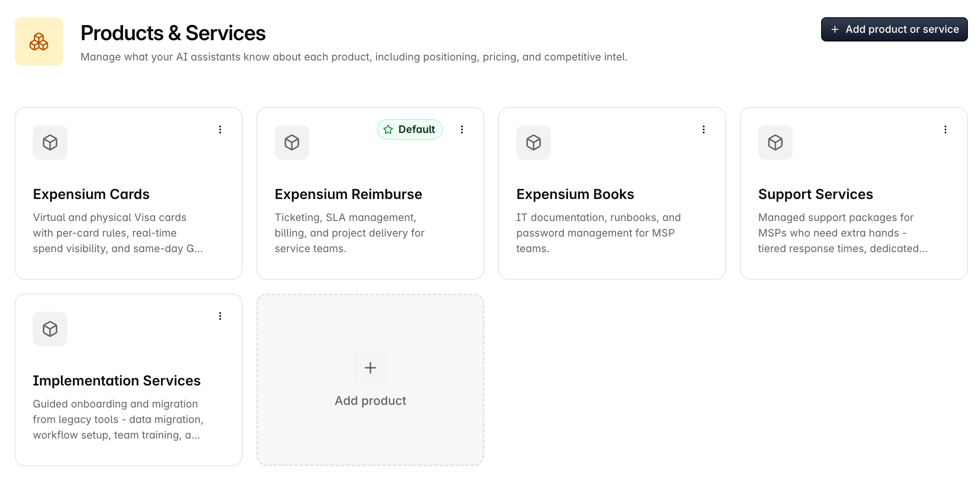Viewport: 980px width, 480px height.
Task: Click the Support Services box icon
Action: pos(775,142)
